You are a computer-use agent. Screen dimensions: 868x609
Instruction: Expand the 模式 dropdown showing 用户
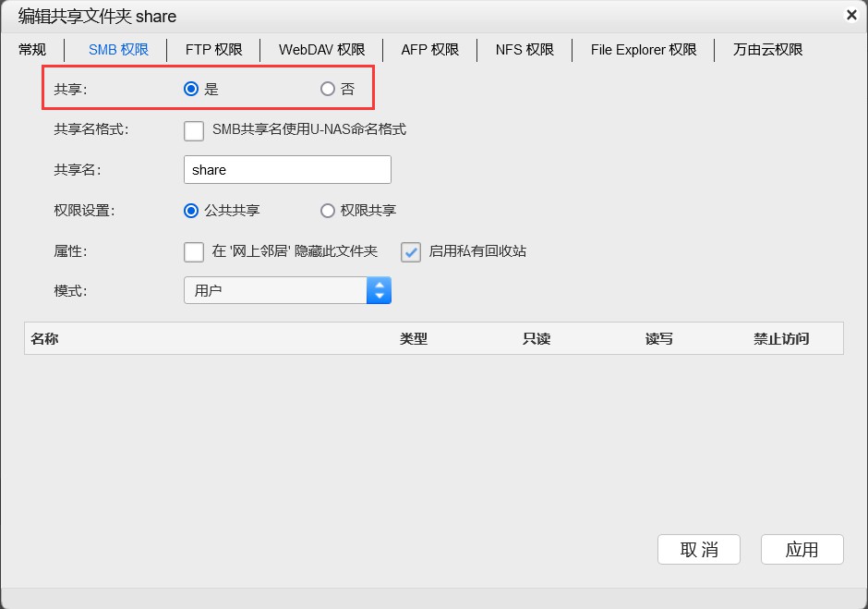(x=287, y=291)
